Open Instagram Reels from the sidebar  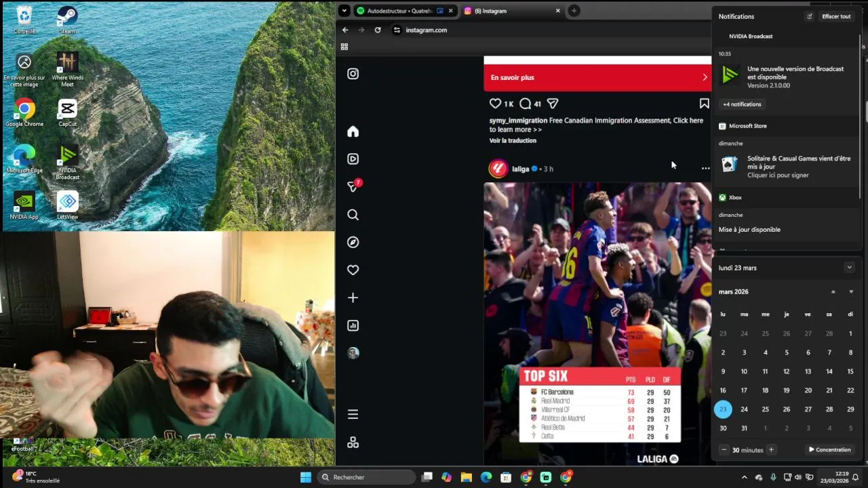tap(353, 159)
